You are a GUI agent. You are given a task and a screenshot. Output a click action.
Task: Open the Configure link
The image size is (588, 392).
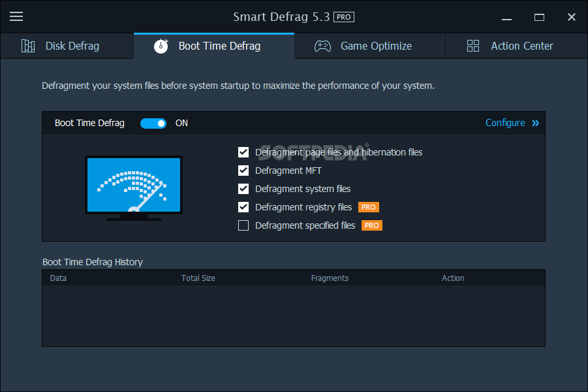[x=505, y=123]
